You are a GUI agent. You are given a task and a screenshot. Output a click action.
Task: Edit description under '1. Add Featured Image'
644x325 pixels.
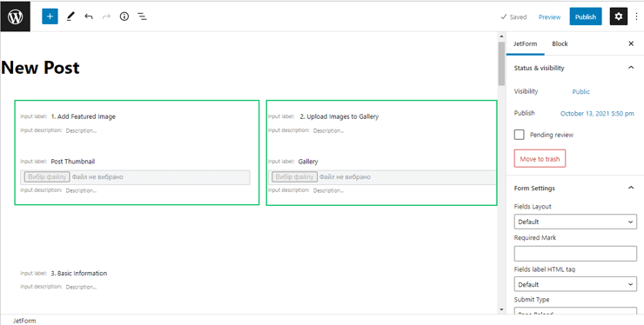(x=81, y=131)
